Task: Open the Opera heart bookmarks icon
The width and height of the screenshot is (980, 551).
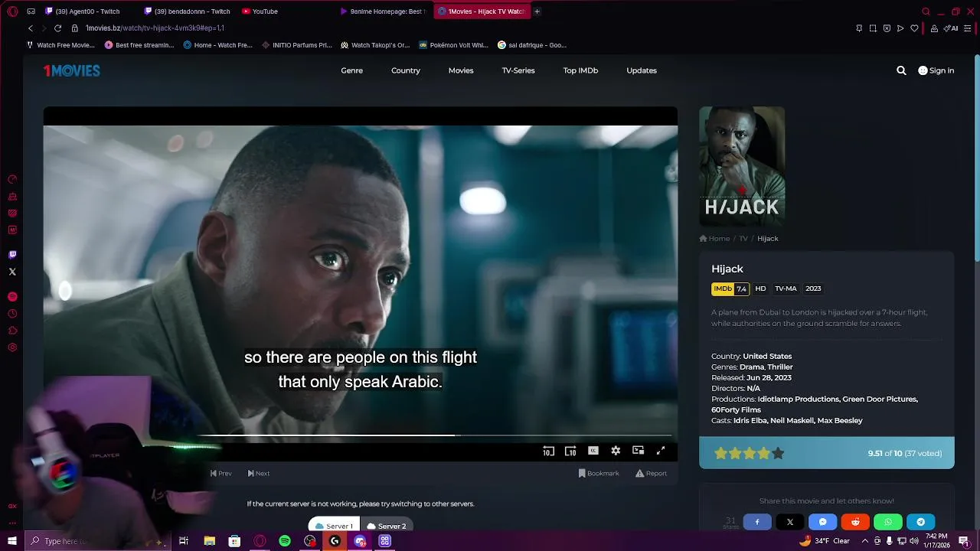Action: [914, 28]
